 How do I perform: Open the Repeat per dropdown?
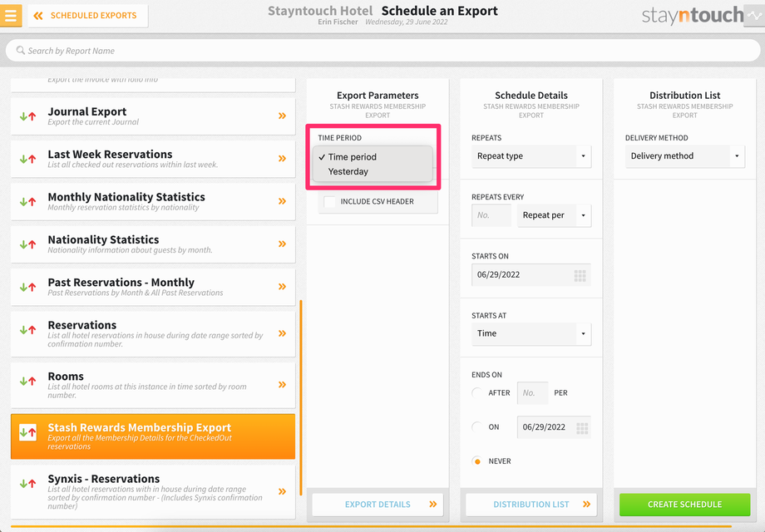click(555, 215)
